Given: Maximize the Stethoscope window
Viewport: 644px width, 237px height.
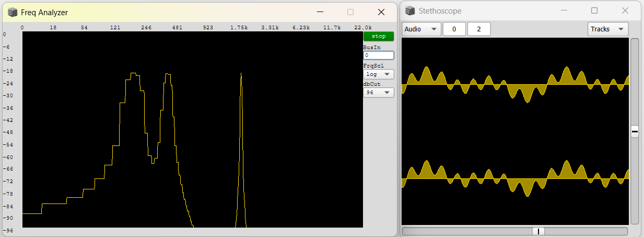Looking at the screenshot, I should pyautogui.click(x=594, y=10).
